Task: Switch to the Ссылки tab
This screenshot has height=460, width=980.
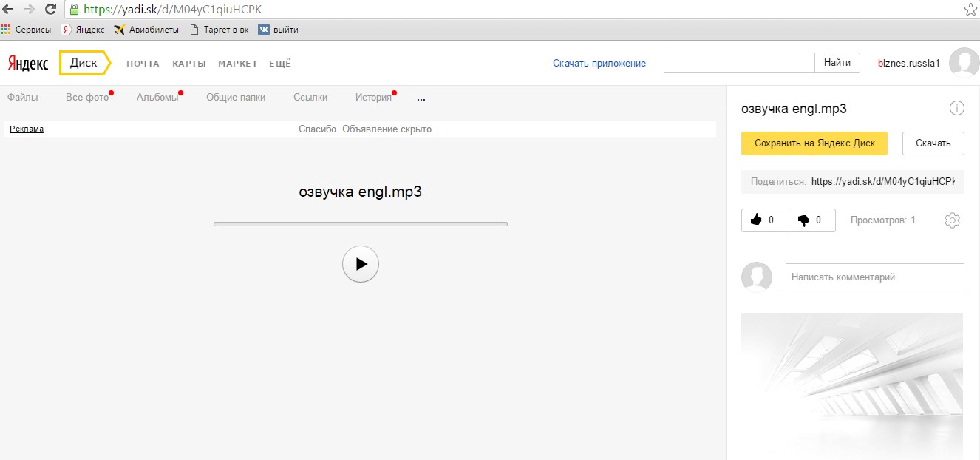Action: click(310, 97)
